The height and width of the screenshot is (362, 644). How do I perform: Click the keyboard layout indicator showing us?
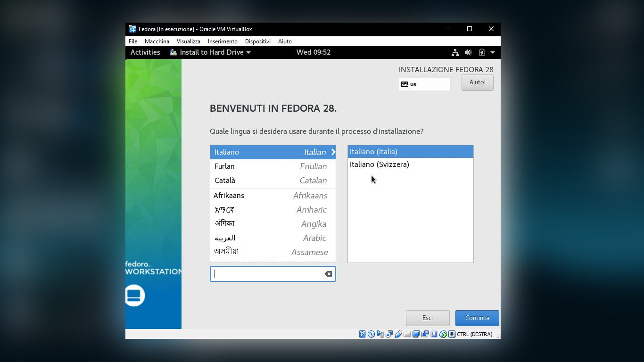(x=423, y=84)
